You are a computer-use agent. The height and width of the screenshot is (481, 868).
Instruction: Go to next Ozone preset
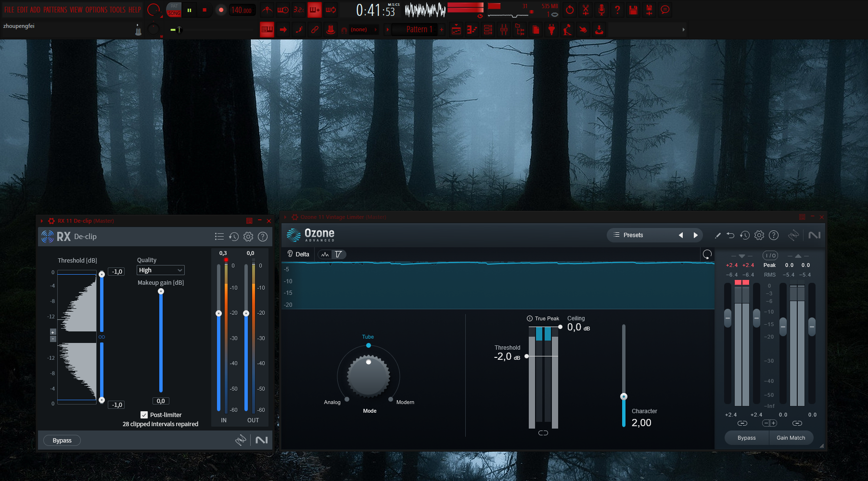click(695, 235)
